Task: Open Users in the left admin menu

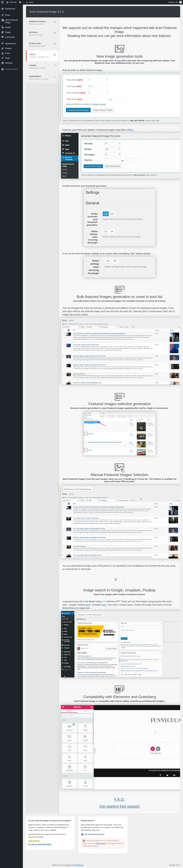Action: (11, 53)
